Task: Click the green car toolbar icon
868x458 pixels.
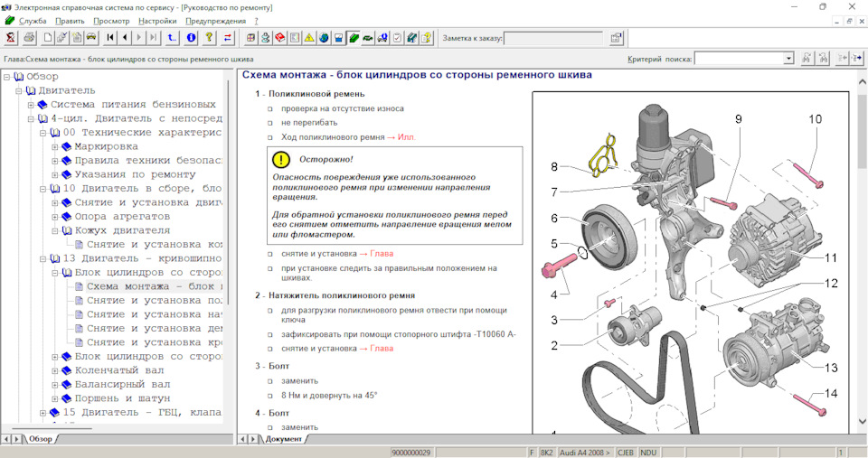Action: [368, 38]
